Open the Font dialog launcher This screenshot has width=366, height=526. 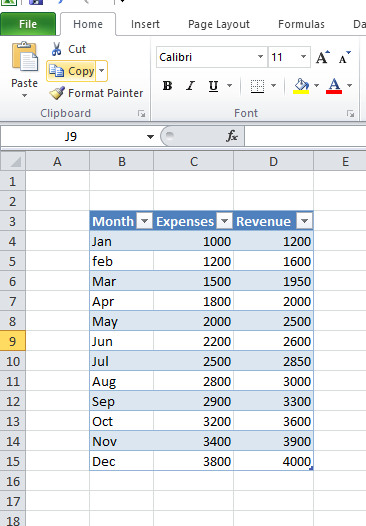[351, 114]
